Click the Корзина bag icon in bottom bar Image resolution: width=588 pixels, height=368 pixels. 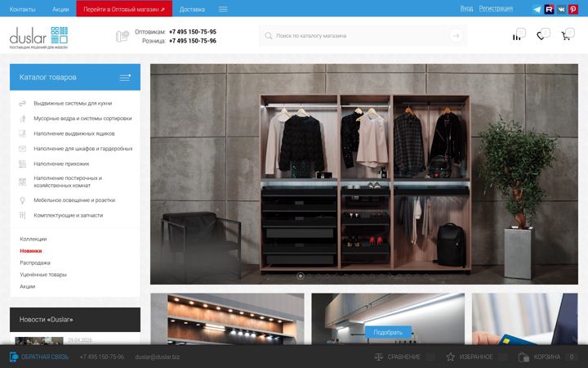523,357
